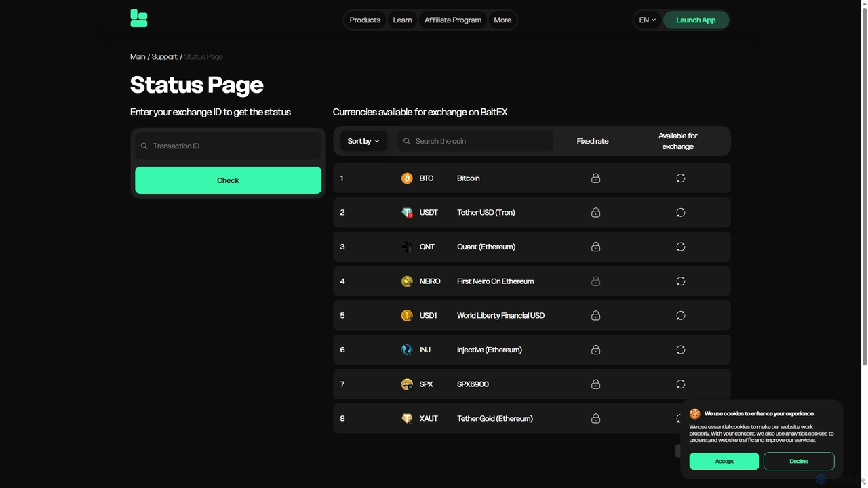Decline the cookies
This screenshot has width=868, height=488.
point(799,462)
